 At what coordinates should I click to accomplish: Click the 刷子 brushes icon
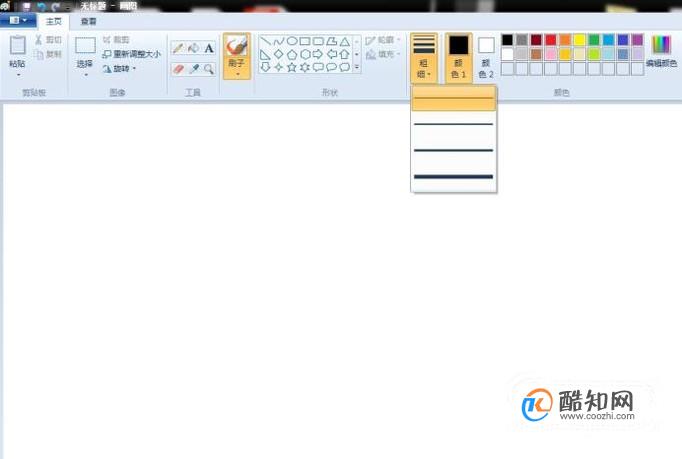[x=237, y=46]
